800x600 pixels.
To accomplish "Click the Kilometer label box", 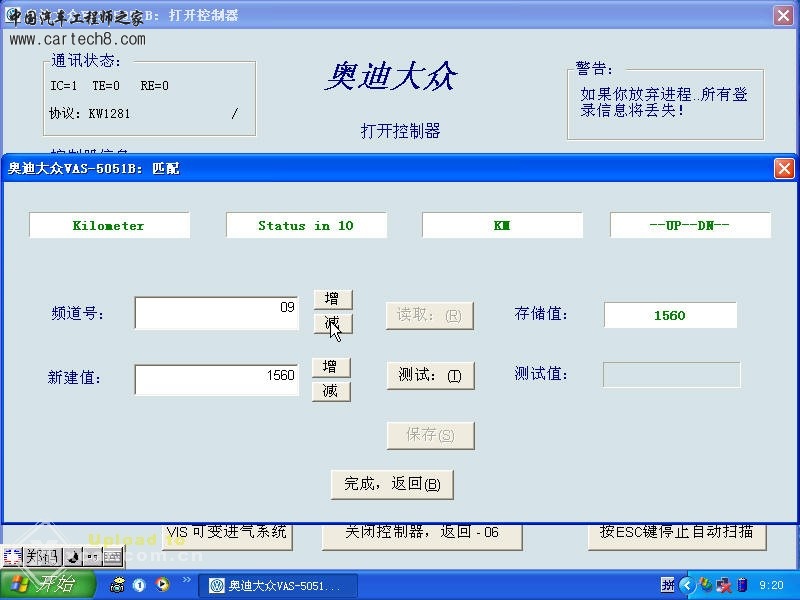I will pyautogui.click(x=109, y=225).
